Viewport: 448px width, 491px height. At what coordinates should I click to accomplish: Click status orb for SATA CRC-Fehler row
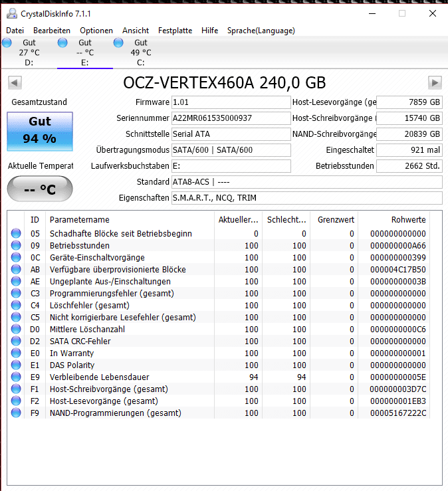(x=16, y=341)
